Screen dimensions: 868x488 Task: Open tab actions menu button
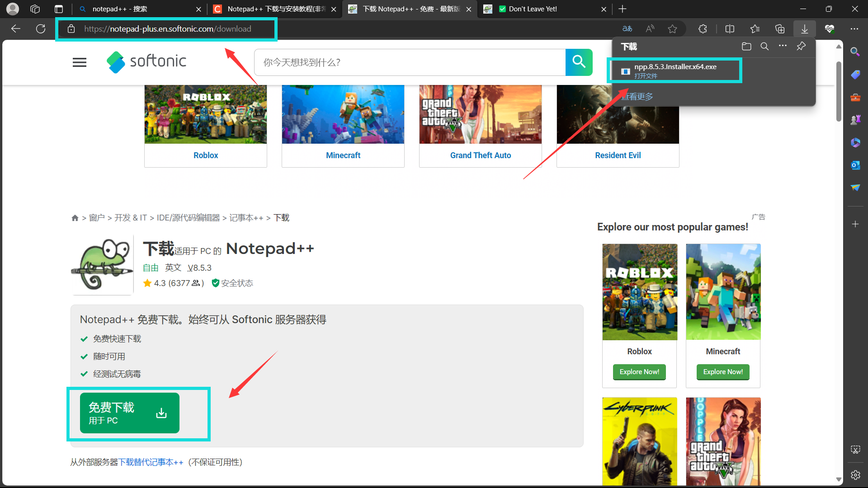click(x=58, y=9)
